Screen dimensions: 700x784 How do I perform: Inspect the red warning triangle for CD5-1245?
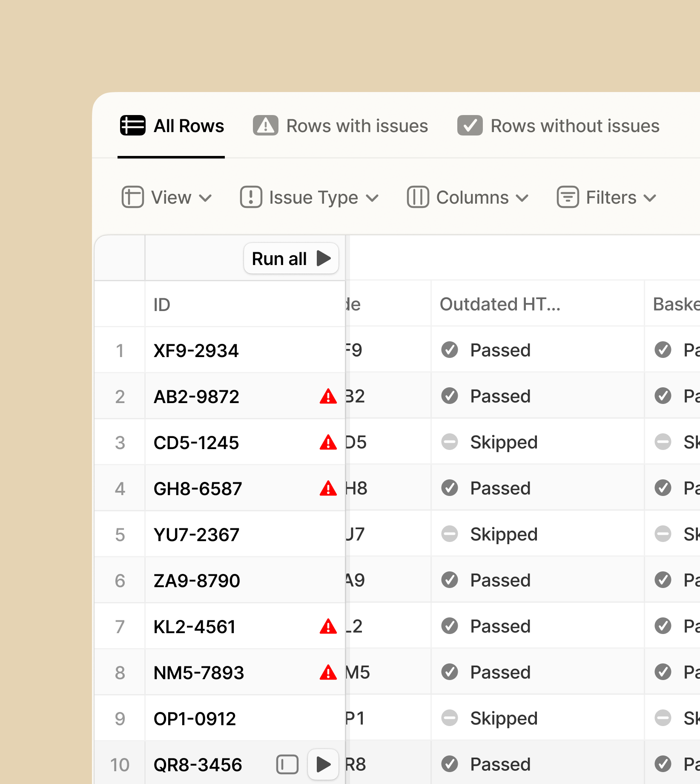pyautogui.click(x=328, y=442)
